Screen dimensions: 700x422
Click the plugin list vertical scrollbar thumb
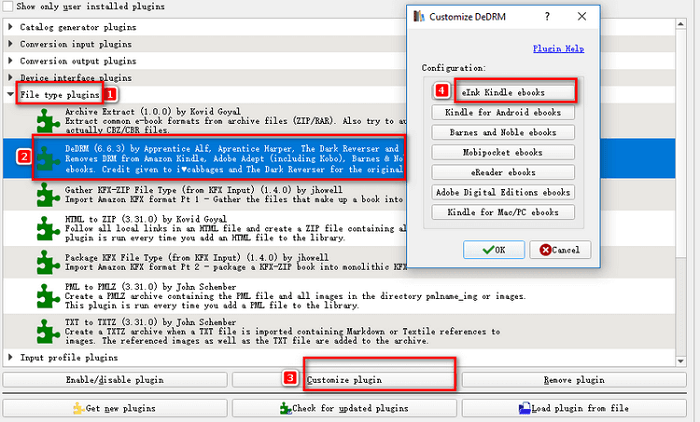point(680,144)
